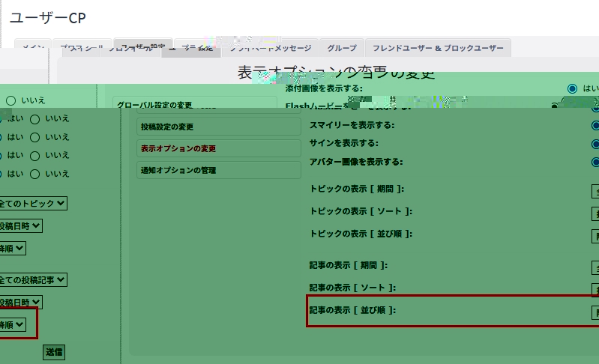This screenshot has width=599, height=364.
Task: Select the bottommost いいえ radio button
Action: pos(35,174)
